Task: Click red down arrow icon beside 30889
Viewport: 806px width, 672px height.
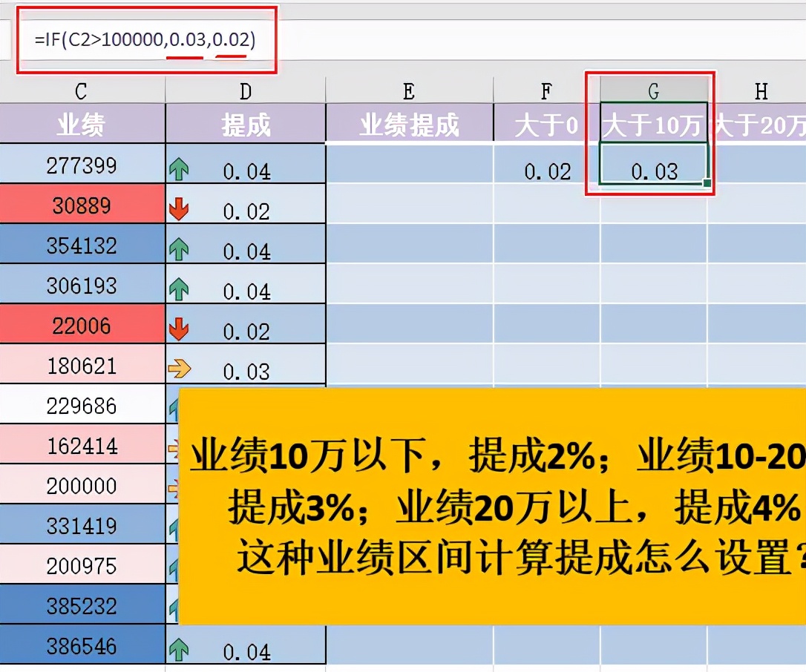Action: tap(179, 210)
